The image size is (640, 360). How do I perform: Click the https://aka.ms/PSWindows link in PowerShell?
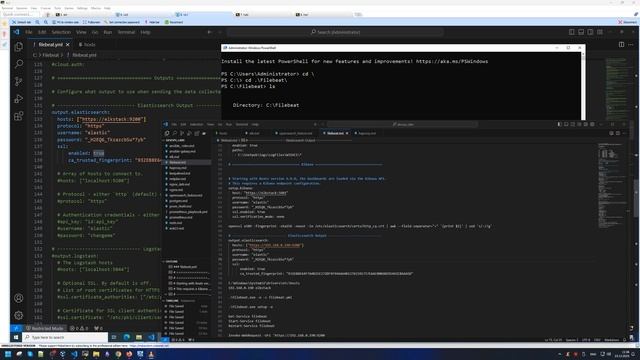point(452,62)
